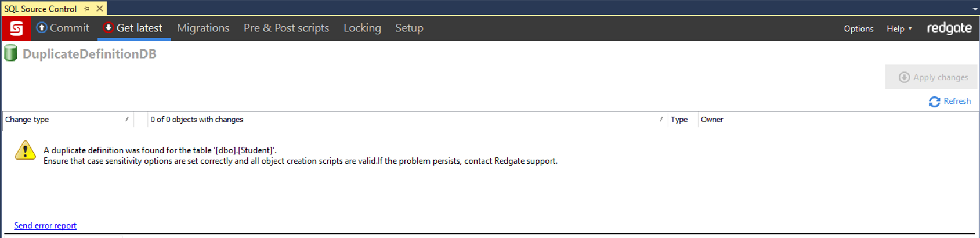Sort by the Owner column header
Image resolution: width=980 pixels, height=238 pixels.
712,120
